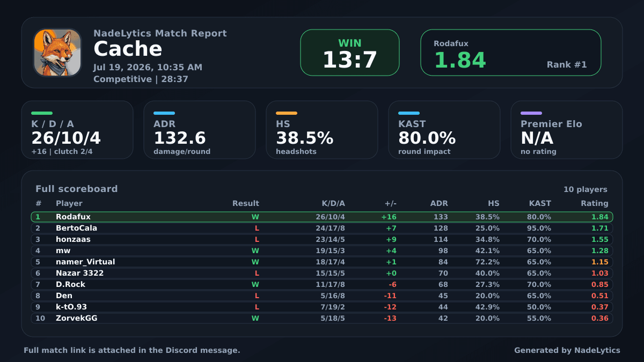Click honzaas's 1.55 rating value
The image size is (644, 362).
click(x=600, y=240)
